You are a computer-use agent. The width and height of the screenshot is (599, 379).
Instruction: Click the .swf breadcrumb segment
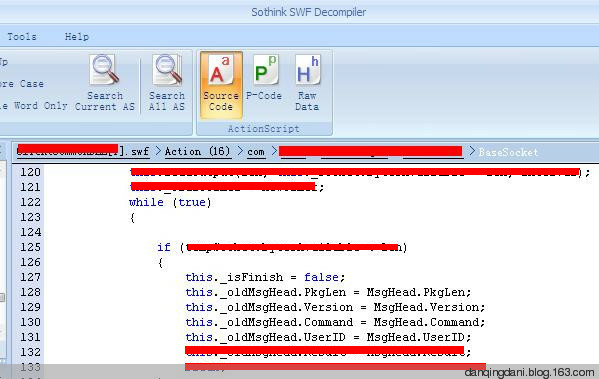point(83,152)
